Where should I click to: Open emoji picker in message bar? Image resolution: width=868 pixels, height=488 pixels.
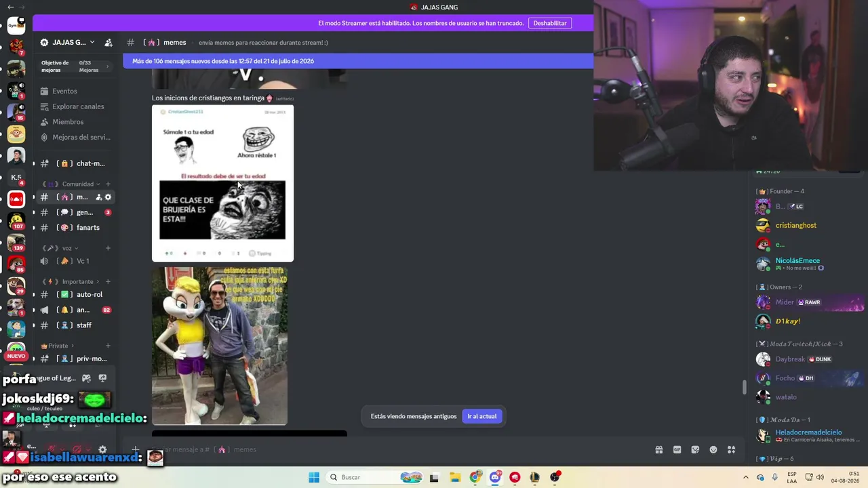click(713, 449)
